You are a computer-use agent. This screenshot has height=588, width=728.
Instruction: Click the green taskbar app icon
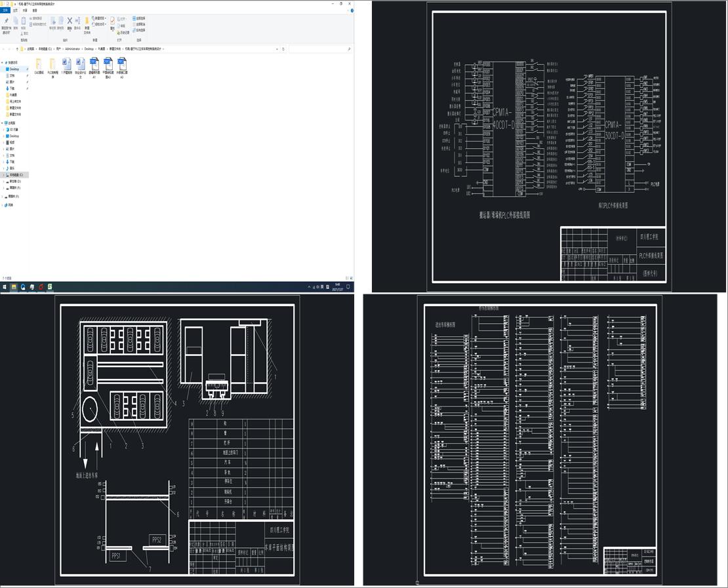click(x=50, y=287)
